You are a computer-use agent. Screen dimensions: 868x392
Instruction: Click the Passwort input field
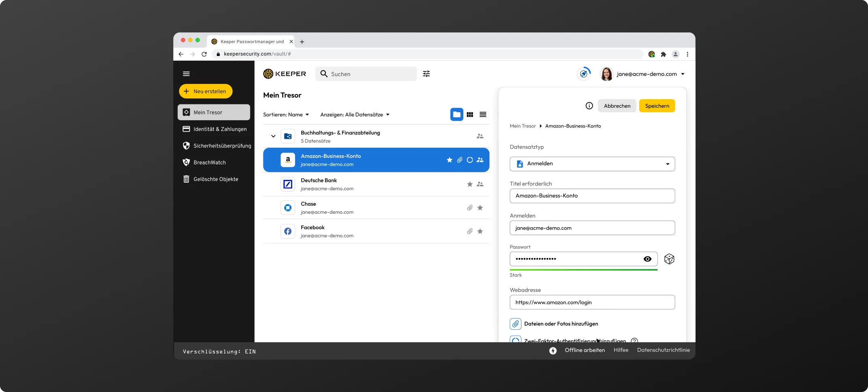(583, 259)
